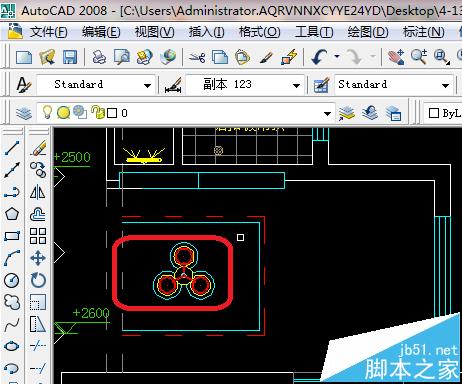This screenshot has height=384, width=462.
Task: Toggle layer 0 freeze sun icon
Action: pyautogui.click(x=63, y=113)
